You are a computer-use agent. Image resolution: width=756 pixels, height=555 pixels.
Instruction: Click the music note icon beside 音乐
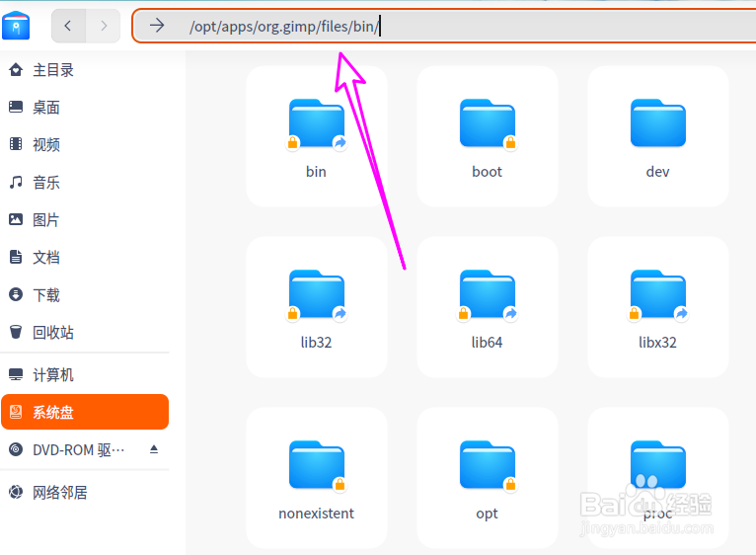(16, 182)
